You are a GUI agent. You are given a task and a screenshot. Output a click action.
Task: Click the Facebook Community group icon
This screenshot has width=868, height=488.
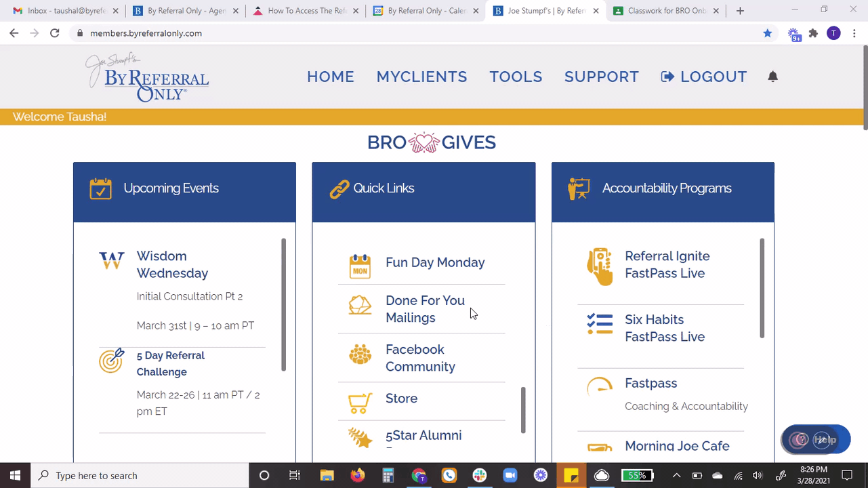click(x=360, y=354)
